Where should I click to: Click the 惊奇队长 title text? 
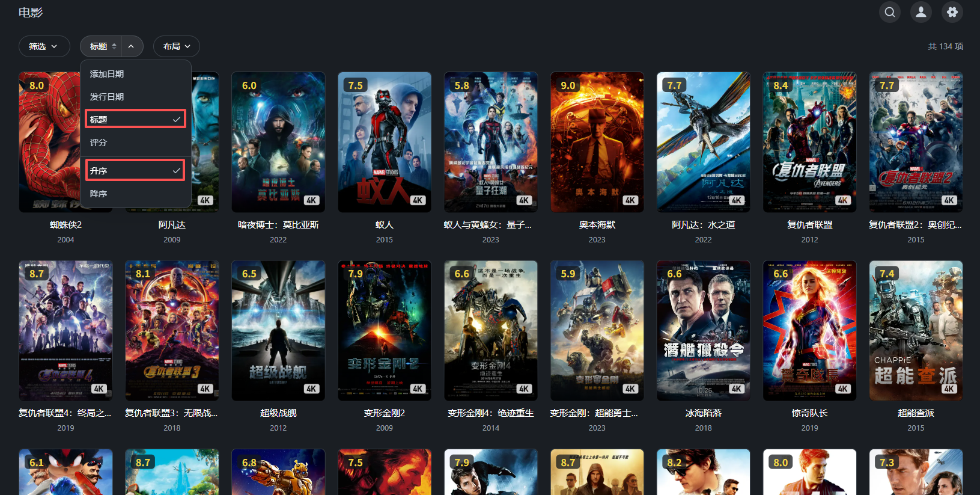tap(810, 413)
